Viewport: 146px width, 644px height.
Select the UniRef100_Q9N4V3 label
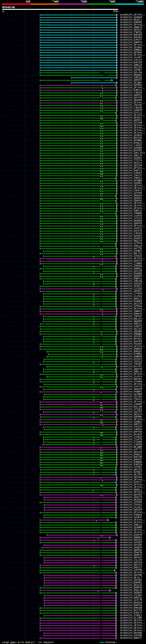tap(131, 311)
